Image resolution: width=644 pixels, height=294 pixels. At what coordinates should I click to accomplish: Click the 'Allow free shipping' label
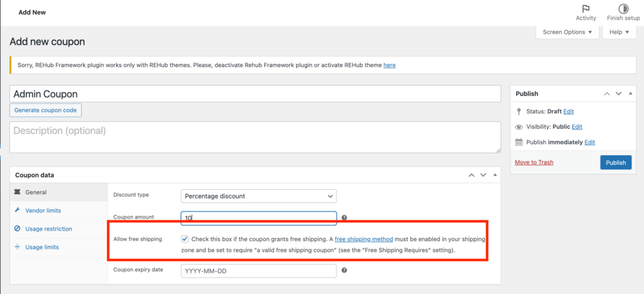click(138, 239)
